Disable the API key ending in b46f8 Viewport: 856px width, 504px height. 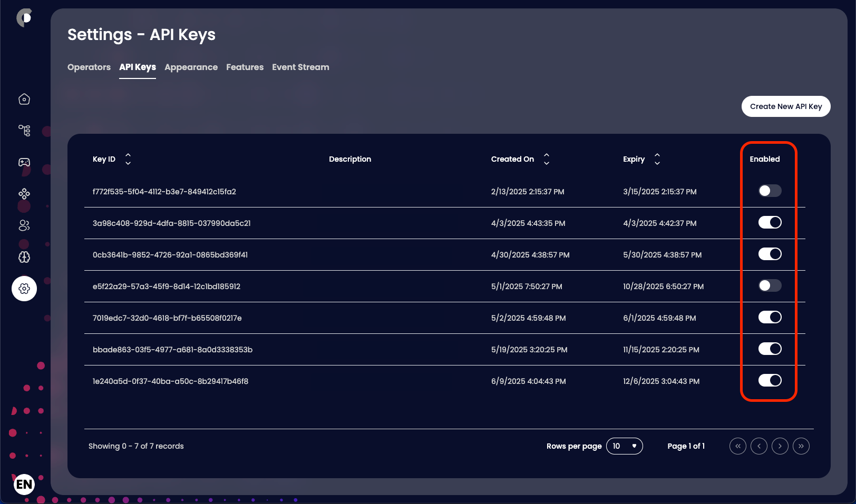(x=770, y=380)
